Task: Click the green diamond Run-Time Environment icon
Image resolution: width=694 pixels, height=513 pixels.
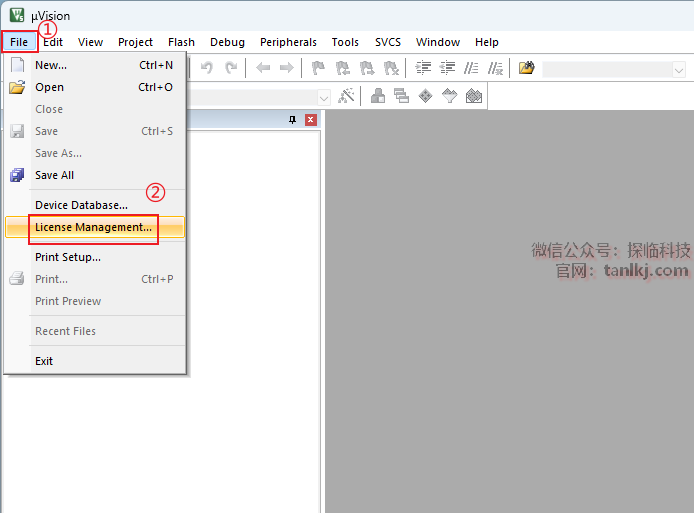Action: tap(425, 96)
